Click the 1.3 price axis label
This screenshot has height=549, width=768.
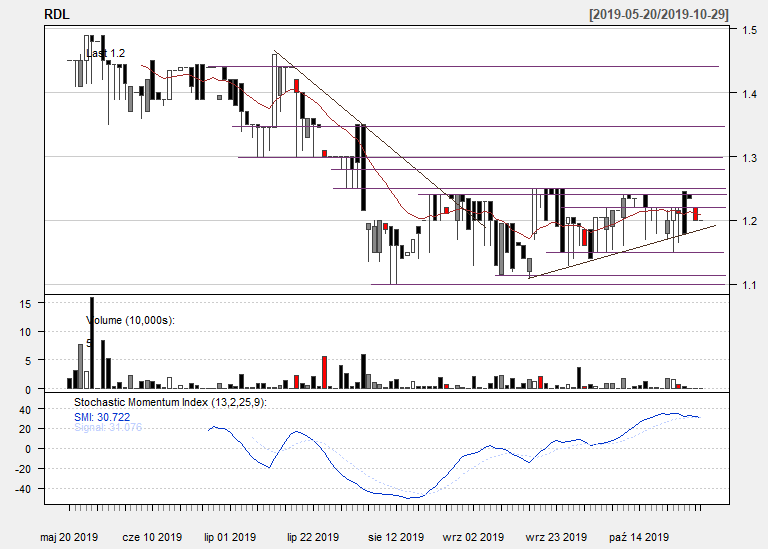(749, 158)
